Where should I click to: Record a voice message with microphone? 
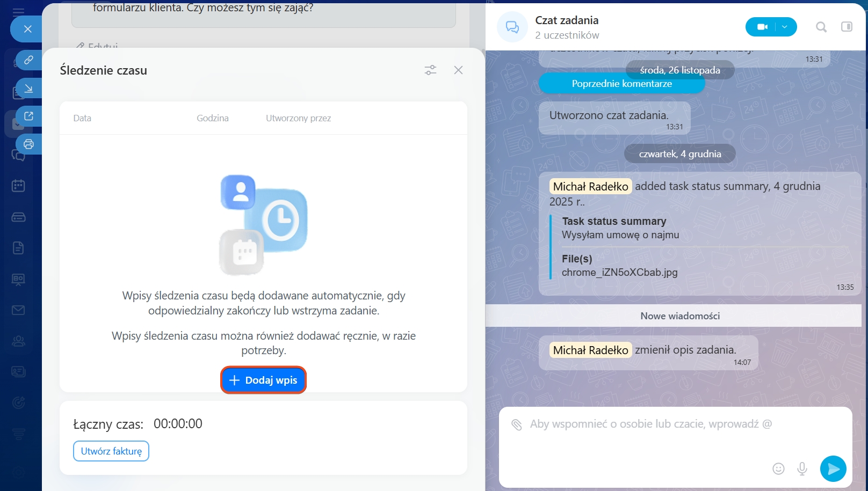802,468
